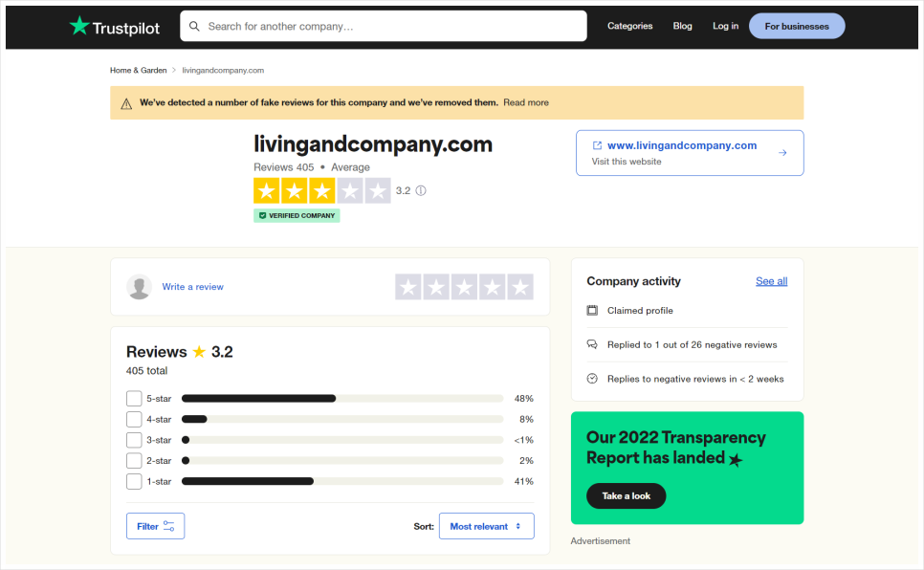The image size is (924, 570).
Task: Check the 1-star filter checkbox
Action: [134, 481]
